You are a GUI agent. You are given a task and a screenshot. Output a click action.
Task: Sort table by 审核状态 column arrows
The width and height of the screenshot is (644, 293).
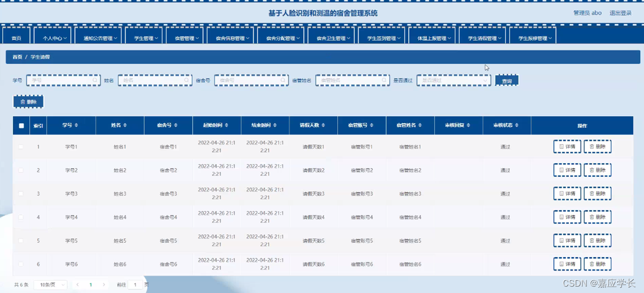(517, 125)
